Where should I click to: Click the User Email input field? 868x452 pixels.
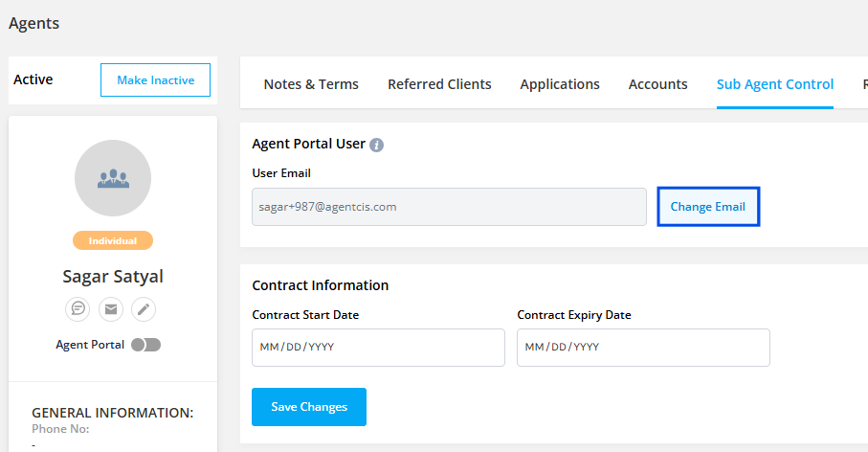click(449, 207)
